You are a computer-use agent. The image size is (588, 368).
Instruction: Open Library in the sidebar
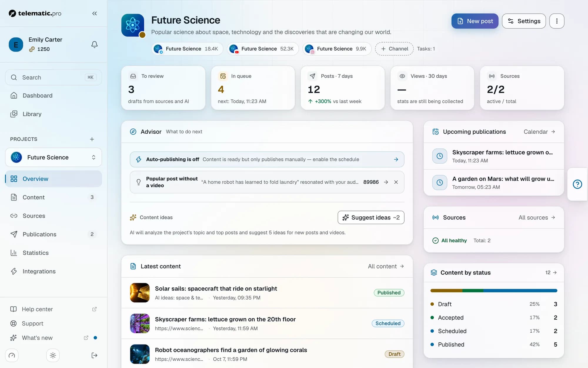click(54, 114)
